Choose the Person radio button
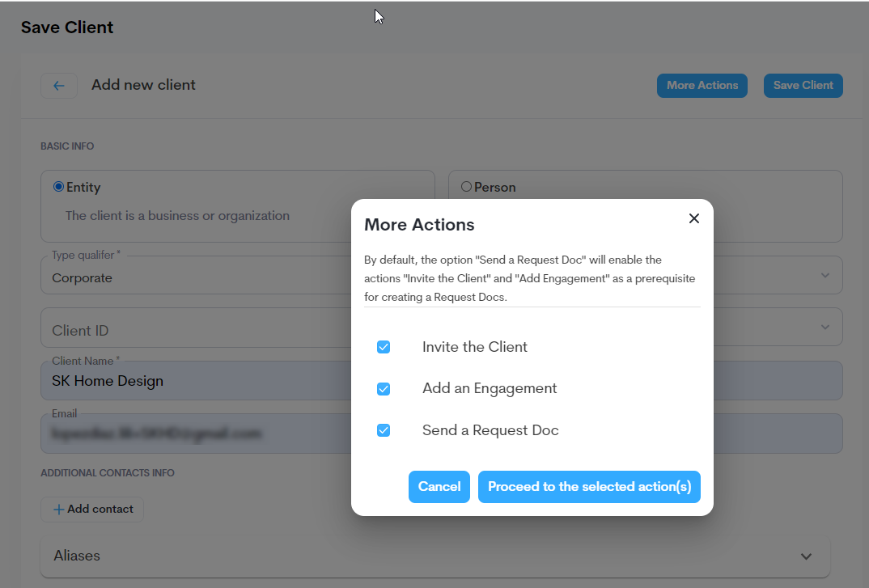Viewport: 869px width, 588px height. click(x=466, y=187)
